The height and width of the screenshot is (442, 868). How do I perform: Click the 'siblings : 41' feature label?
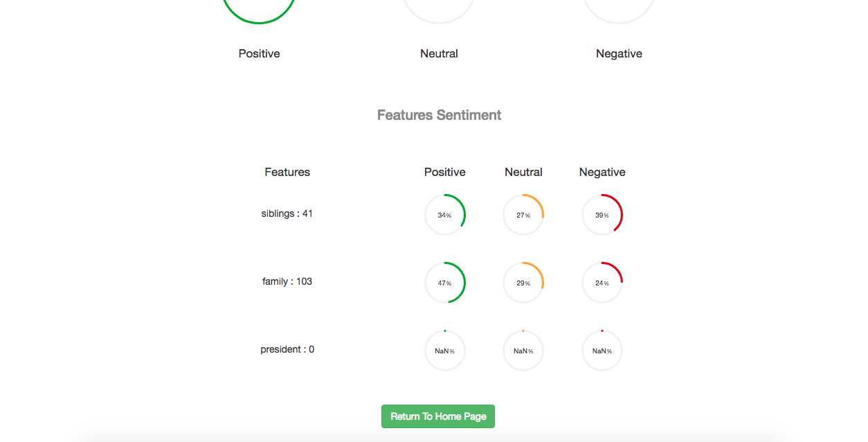click(x=287, y=213)
